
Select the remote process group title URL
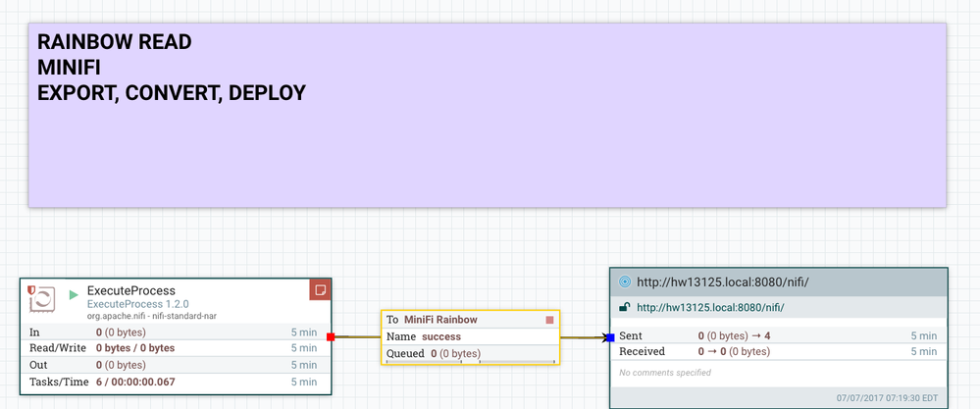pos(723,281)
